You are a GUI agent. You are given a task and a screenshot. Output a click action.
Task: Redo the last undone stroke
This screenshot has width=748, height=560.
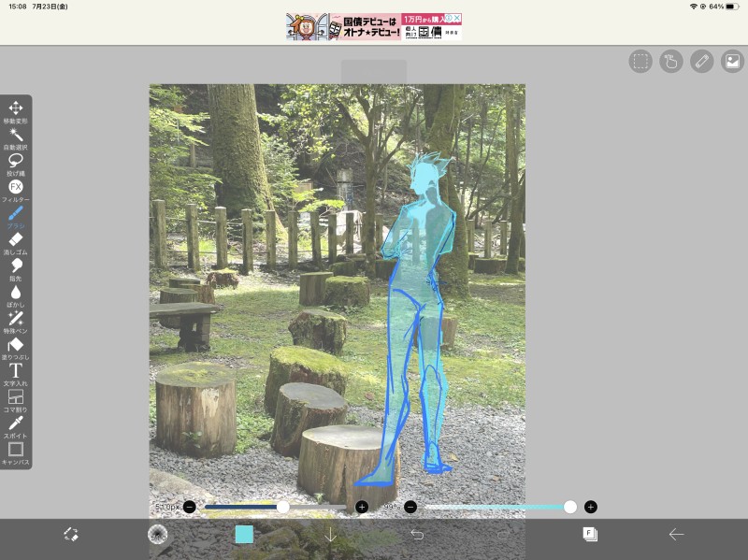coord(503,534)
